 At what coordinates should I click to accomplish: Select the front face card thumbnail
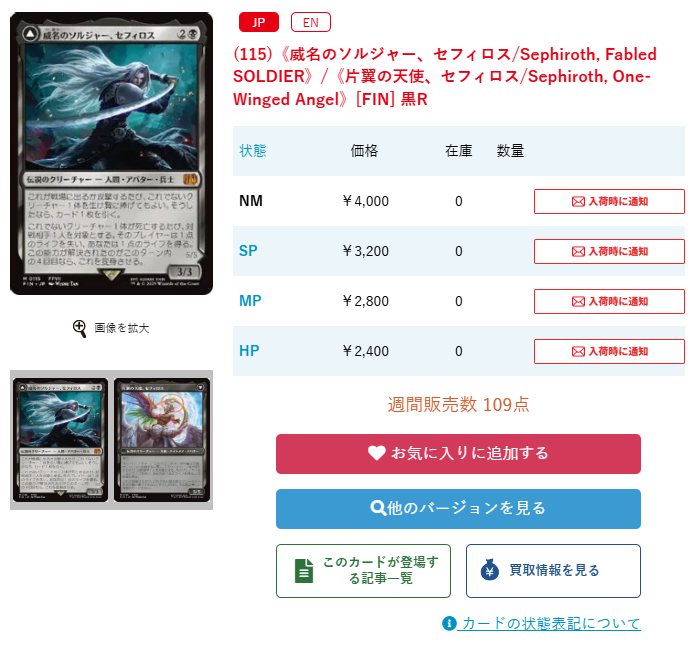(x=60, y=440)
